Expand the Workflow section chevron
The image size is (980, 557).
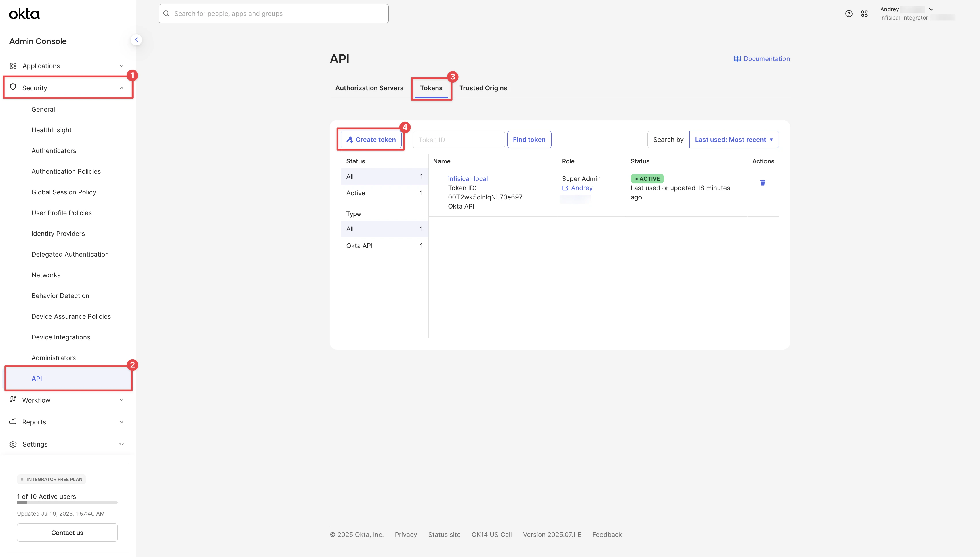tap(121, 400)
